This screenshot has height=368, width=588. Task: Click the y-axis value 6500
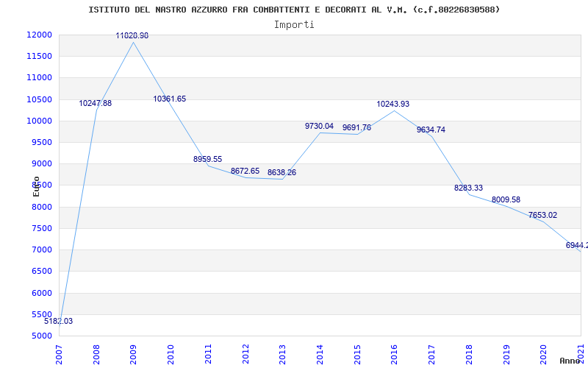coord(41,271)
